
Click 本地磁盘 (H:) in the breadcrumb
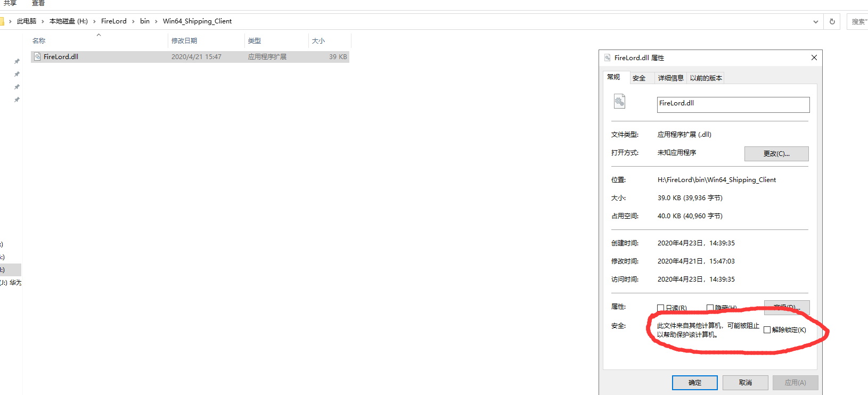point(69,21)
